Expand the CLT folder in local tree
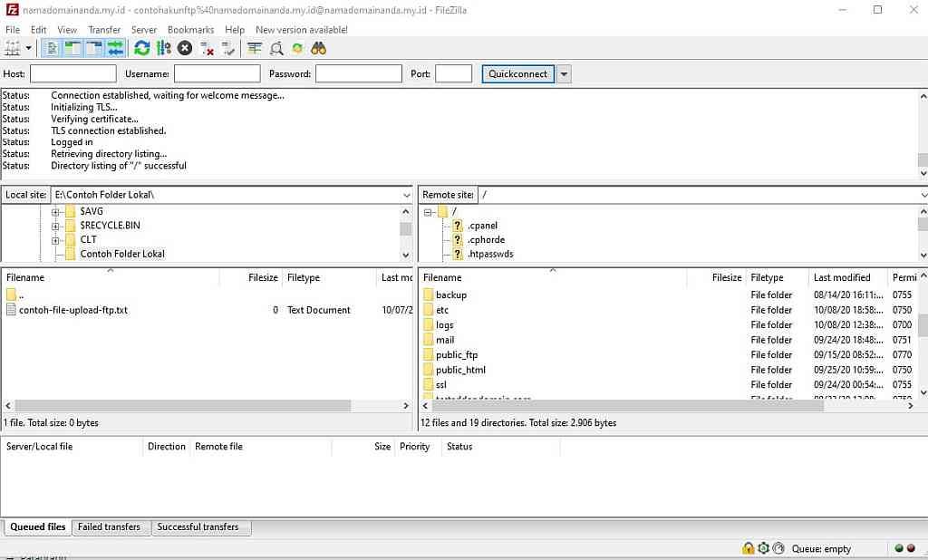The width and height of the screenshot is (928, 560). [x=55, y=240]
